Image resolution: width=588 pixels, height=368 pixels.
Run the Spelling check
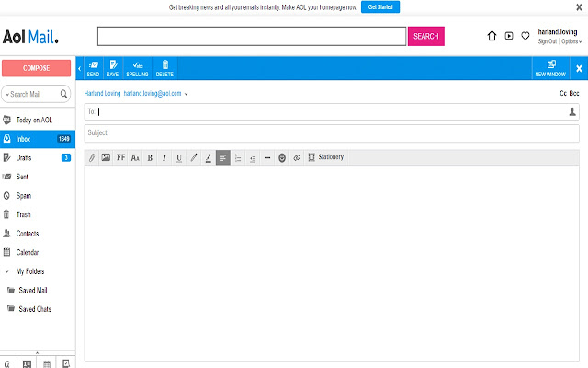click(x=137, y=69)
